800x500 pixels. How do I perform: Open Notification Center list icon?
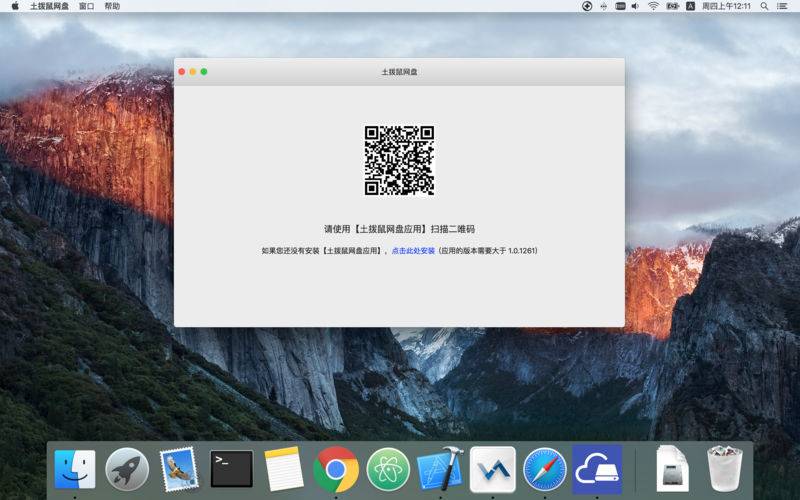coord(782,6)
